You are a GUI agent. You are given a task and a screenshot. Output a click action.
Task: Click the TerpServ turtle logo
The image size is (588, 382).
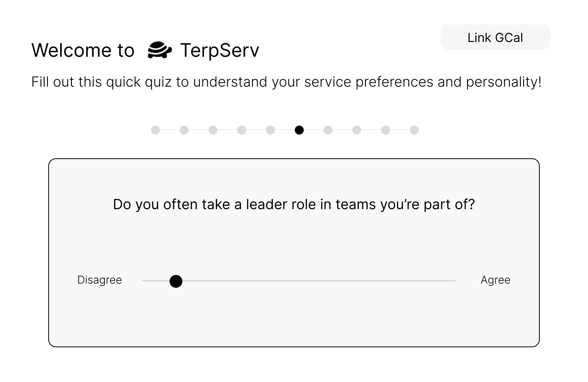click(x=159, y=50)
